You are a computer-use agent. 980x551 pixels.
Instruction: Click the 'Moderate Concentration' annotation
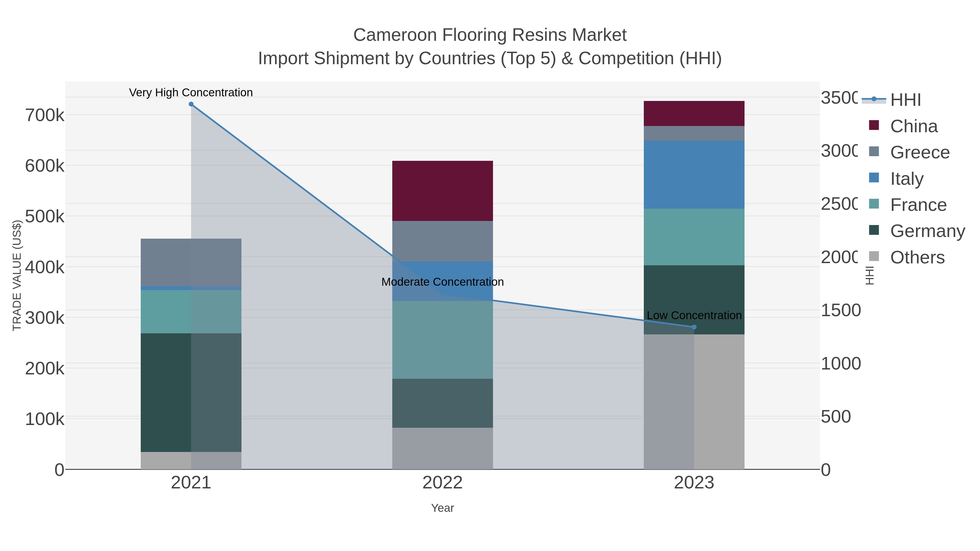click(442, 282)
